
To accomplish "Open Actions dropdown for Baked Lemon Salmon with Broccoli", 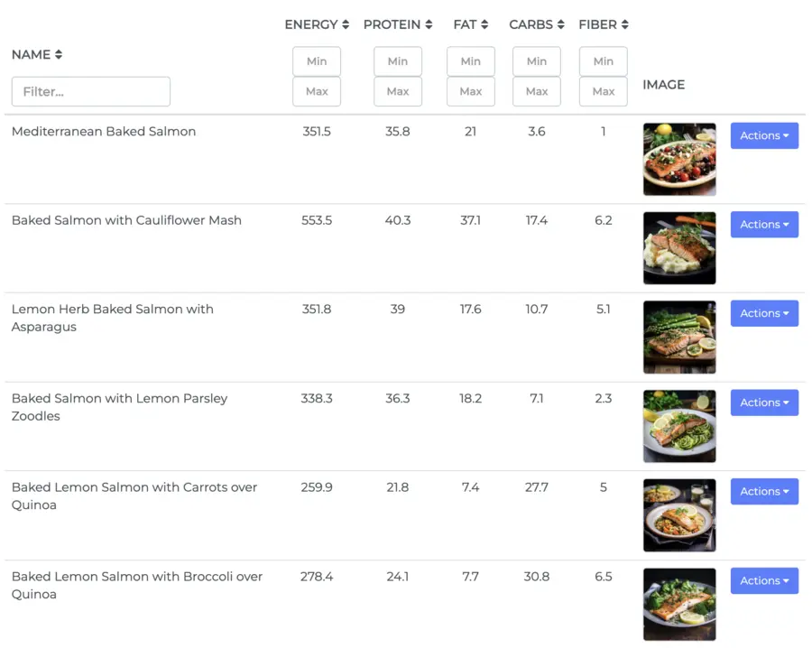I will click(763, 580).
